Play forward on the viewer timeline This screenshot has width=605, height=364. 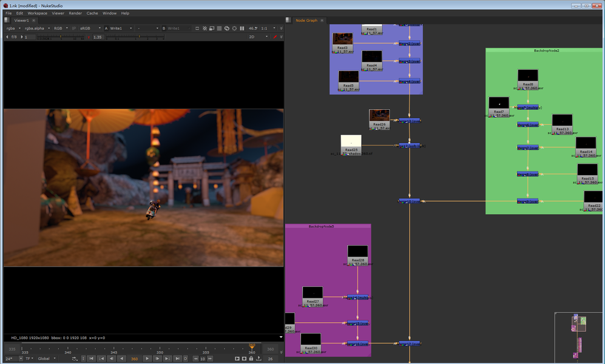pos(147,359)
